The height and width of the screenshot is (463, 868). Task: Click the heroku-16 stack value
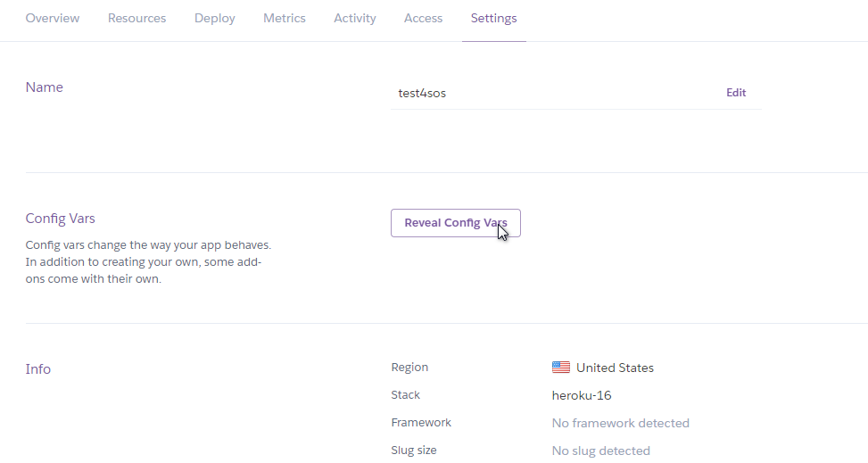[582, 395]
